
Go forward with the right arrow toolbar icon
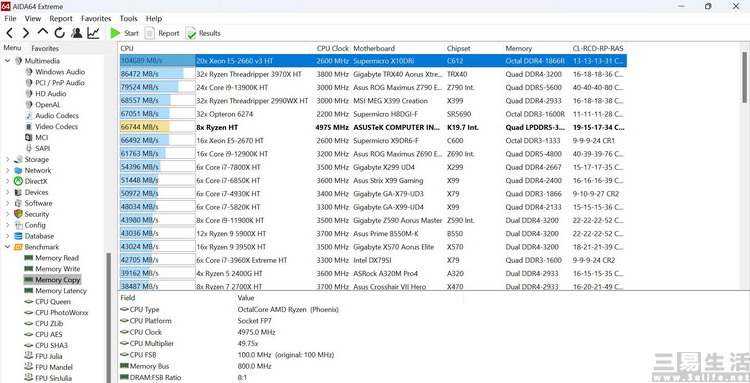[26, 33]
